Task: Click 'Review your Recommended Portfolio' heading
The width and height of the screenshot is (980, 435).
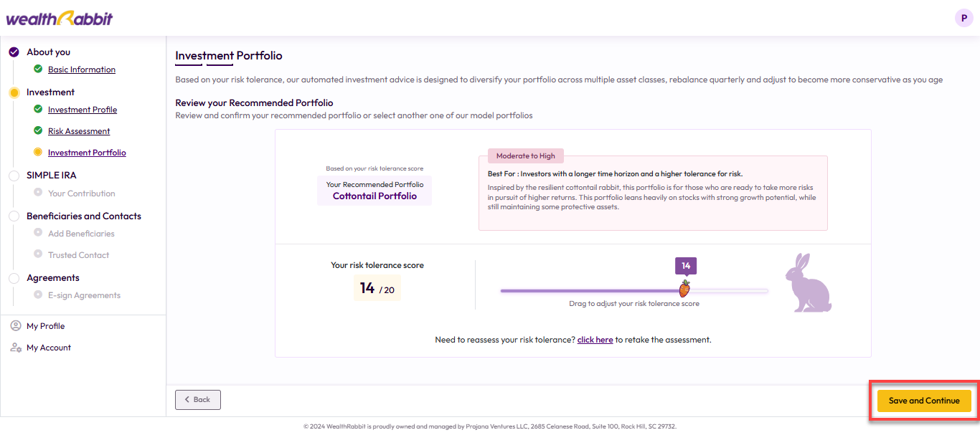Action: click(254, 103)
